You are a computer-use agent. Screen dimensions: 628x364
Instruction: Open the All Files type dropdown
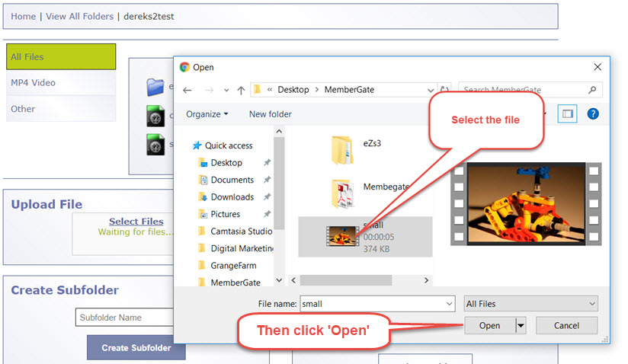coord(530,304)
